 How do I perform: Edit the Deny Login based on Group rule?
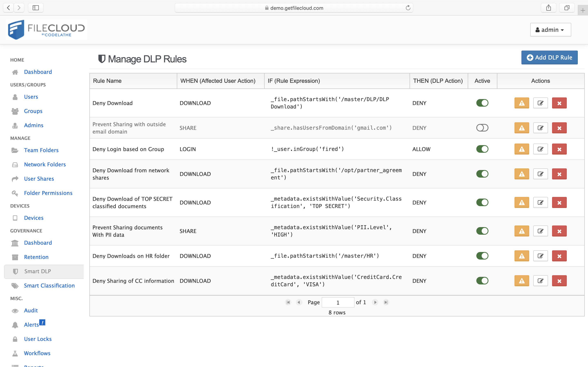coord(540,149)
